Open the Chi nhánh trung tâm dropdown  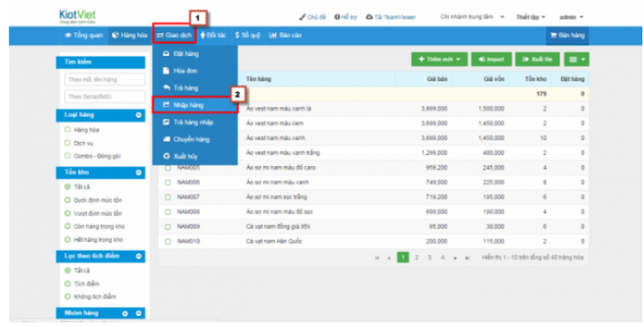pyautogui.click(x=472, y=17)
